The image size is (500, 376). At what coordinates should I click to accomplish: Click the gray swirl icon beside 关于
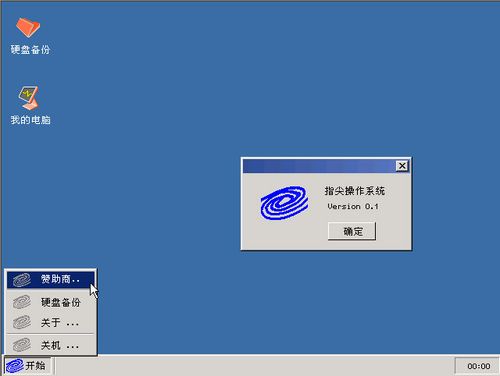tap(22, 323)
